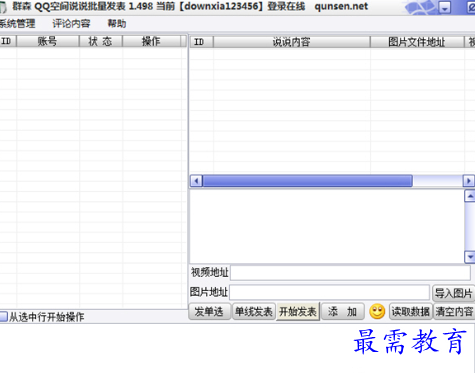Click the 发单选 button
The width and height of the screenshot is (475, 373).
[x=209, y=312]
